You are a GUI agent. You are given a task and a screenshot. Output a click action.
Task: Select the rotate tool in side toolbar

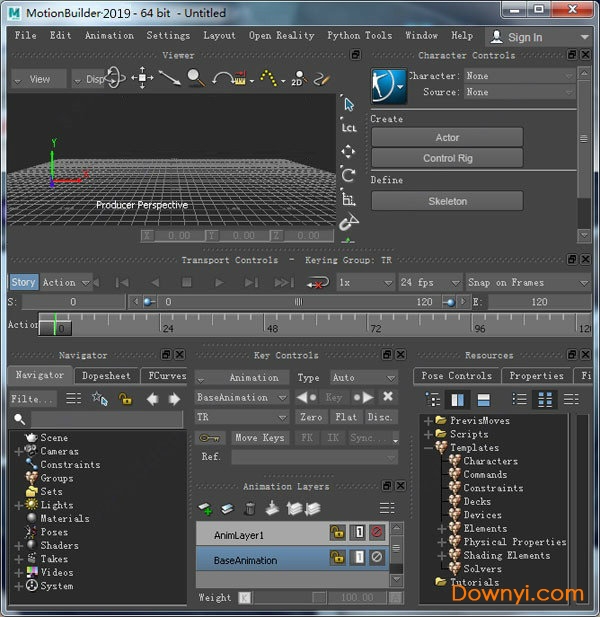[x=348, y=175]
